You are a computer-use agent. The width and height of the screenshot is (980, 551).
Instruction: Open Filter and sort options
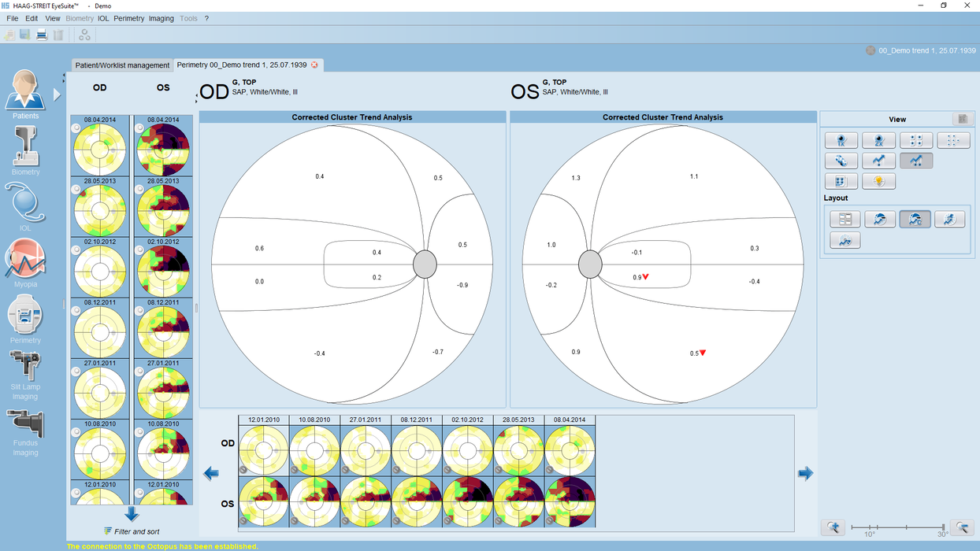point(132,532)
